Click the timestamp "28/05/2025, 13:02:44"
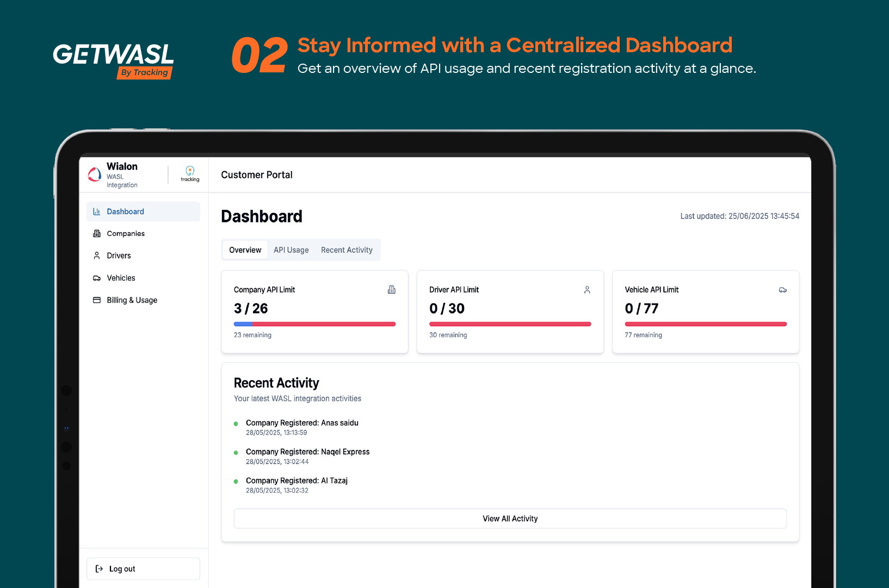The height and width of the screenshot is (588, 889). pos(277,462)
